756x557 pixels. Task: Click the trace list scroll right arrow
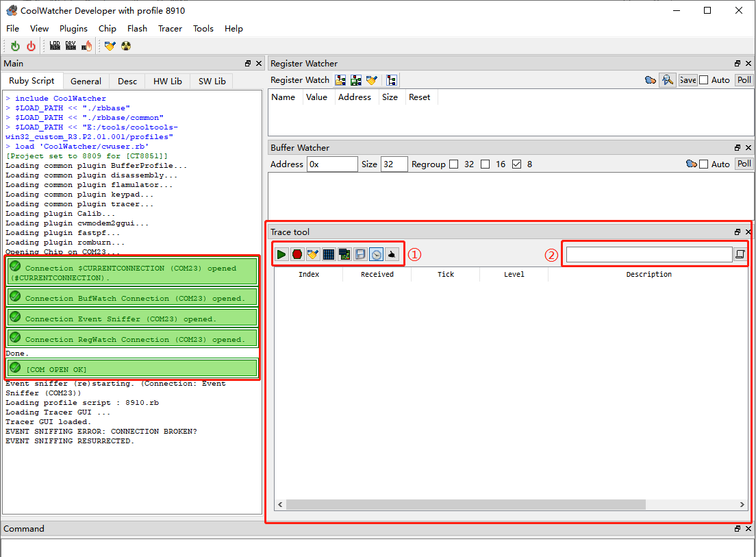point(742,504)
